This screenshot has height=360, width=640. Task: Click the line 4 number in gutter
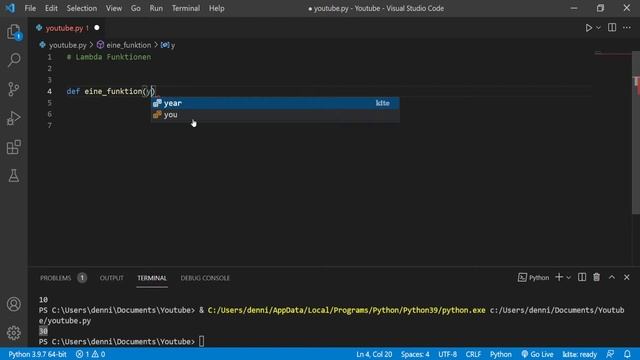49,91
